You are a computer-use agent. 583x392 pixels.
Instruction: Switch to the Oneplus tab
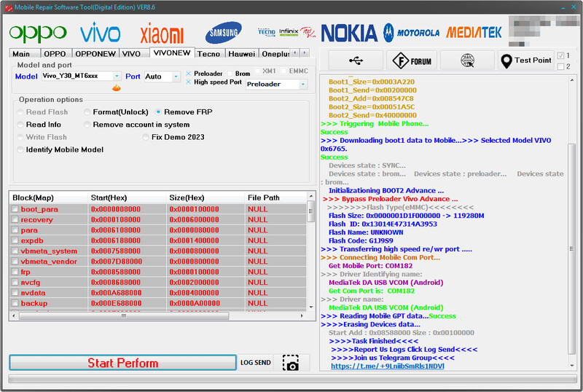tap(275, 54)
